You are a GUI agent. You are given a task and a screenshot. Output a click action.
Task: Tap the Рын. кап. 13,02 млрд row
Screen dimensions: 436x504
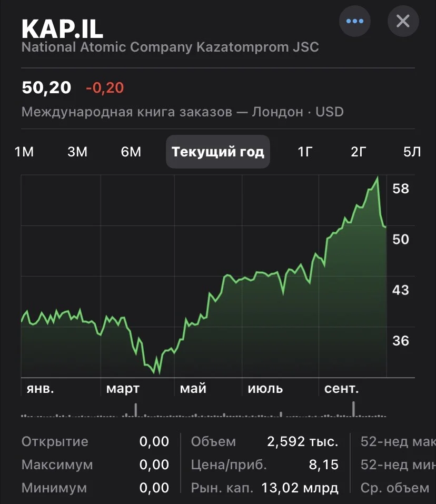[264, 488]
